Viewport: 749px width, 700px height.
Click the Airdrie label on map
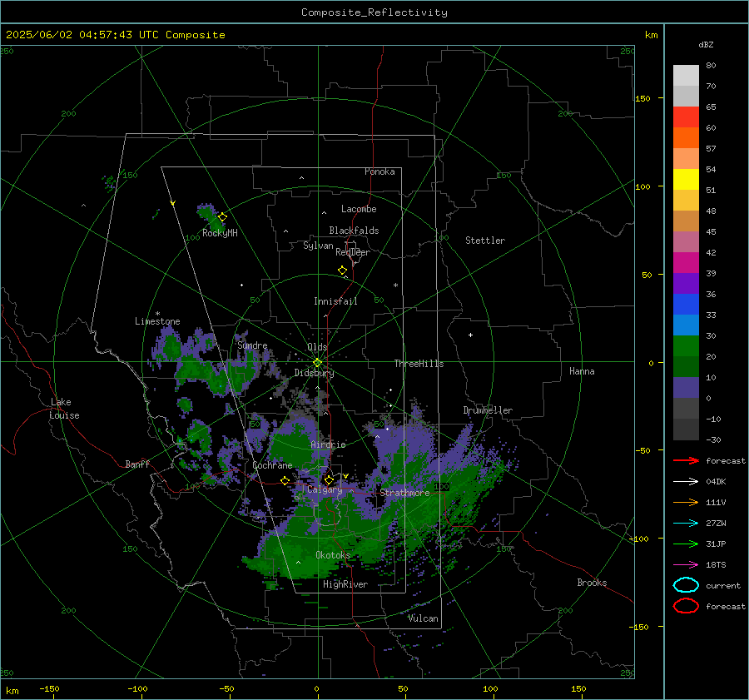pos(328,444)
